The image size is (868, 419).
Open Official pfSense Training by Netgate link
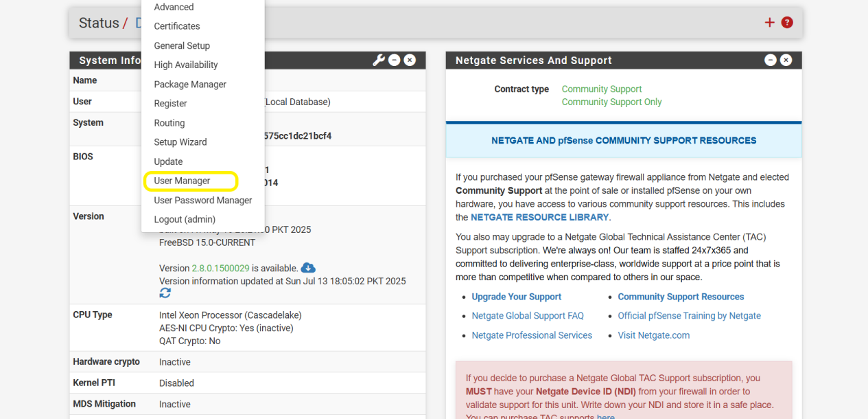pyautogui.click(x=689, y=316)
